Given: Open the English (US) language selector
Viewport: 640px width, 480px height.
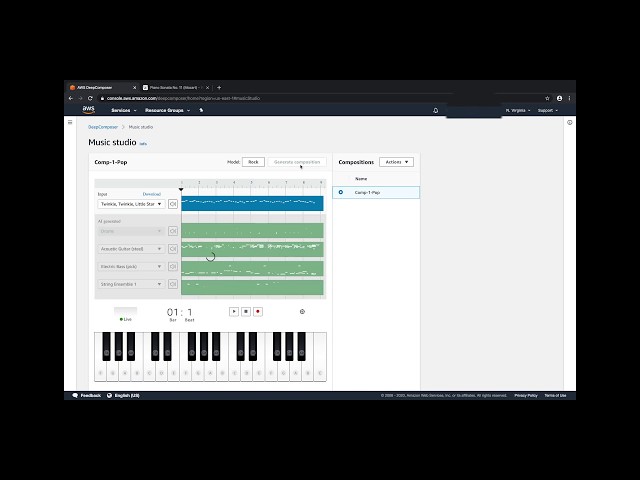Looking at the screenshot, I should pos(127,396).
